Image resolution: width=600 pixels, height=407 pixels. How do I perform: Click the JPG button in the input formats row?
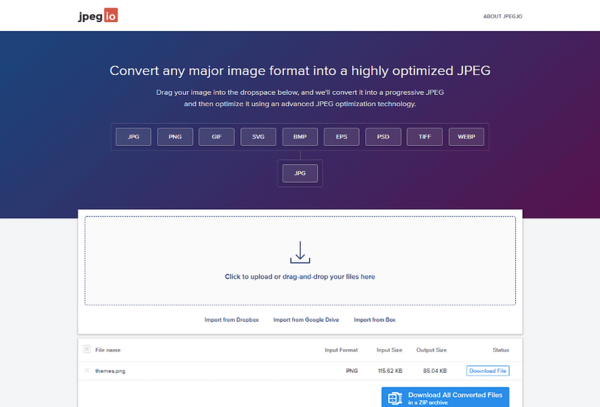tap(133, 137)
